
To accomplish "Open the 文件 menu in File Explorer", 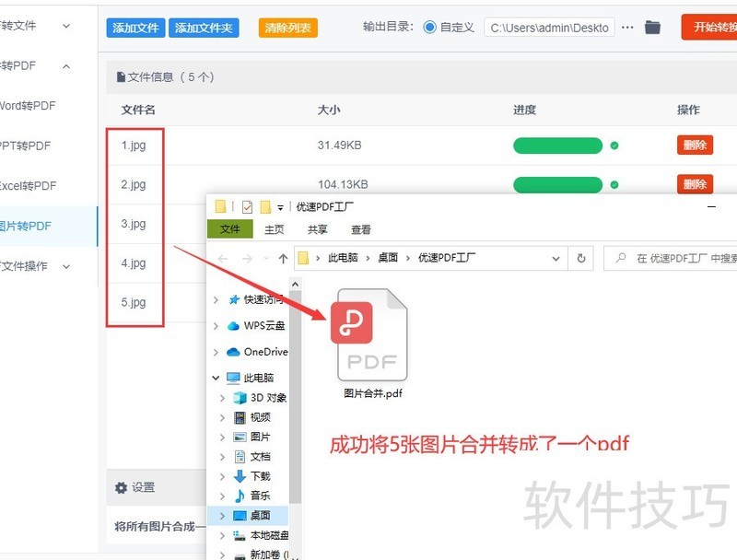I will pyautogui.click(x=230, y=229).
